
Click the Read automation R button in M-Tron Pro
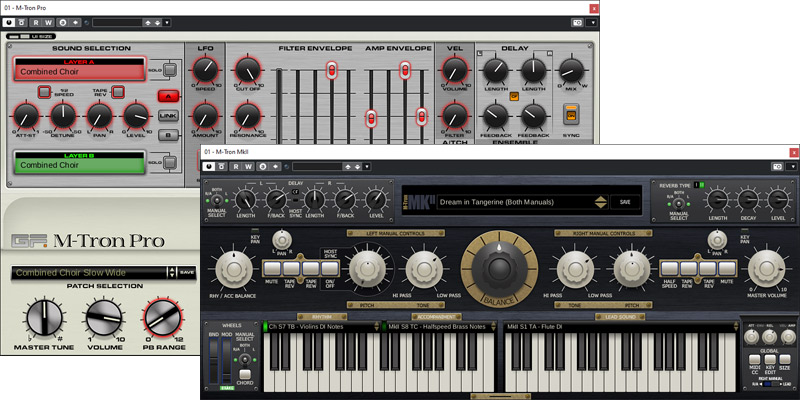coord(35,21)
